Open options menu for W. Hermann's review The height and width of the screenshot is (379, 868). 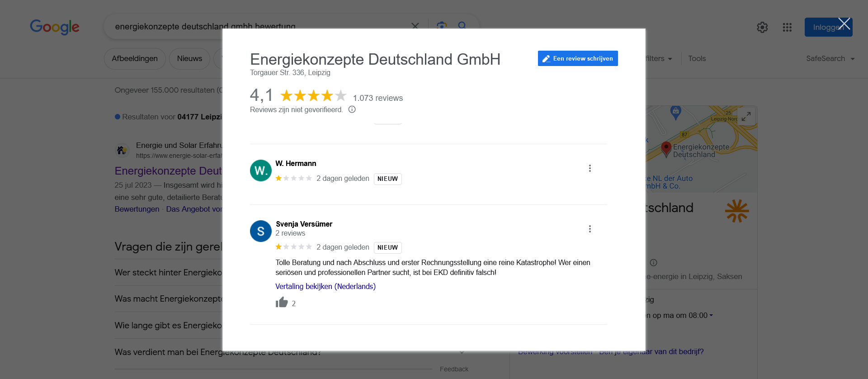[x=590, y=168]
